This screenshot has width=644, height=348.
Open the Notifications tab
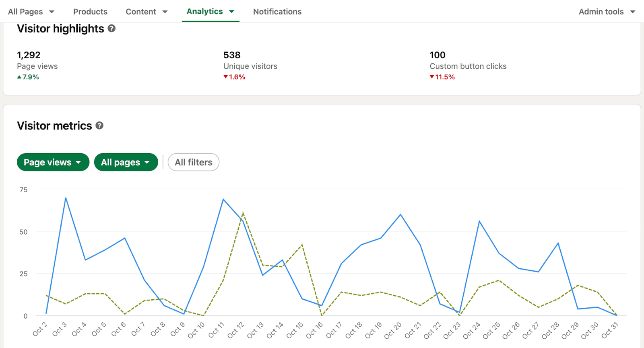click(277, 12)
